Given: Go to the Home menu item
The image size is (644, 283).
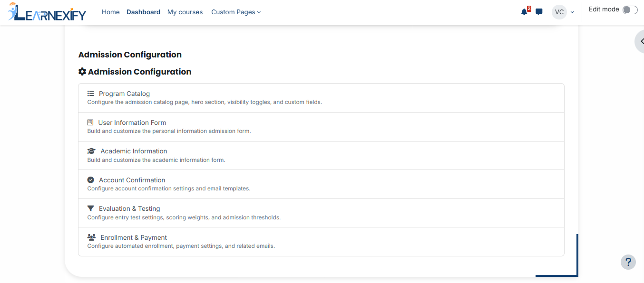Looking at the screenshot, I should click(x=111, y=12).
